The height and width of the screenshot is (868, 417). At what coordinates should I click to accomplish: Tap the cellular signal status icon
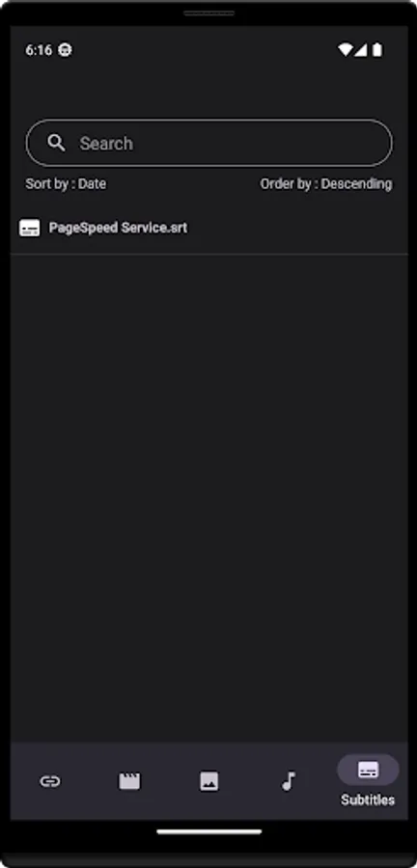pyautogui.click(x=360, y=50)
